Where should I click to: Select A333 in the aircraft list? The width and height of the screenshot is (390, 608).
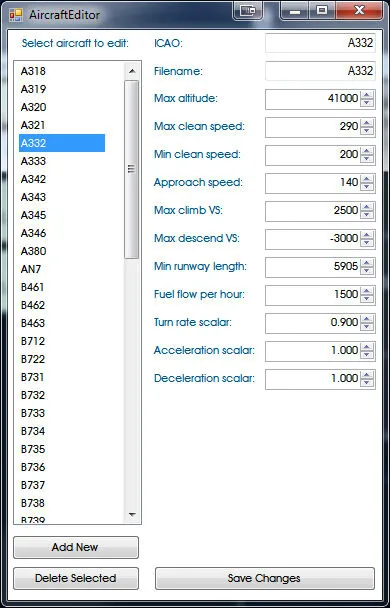(62, 161)
